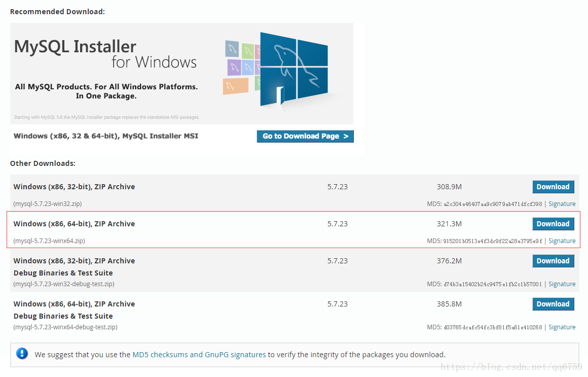588x377 pixels.
Task: Open Signature link for winx64-debug-test.zip
Action: (562, 327)
